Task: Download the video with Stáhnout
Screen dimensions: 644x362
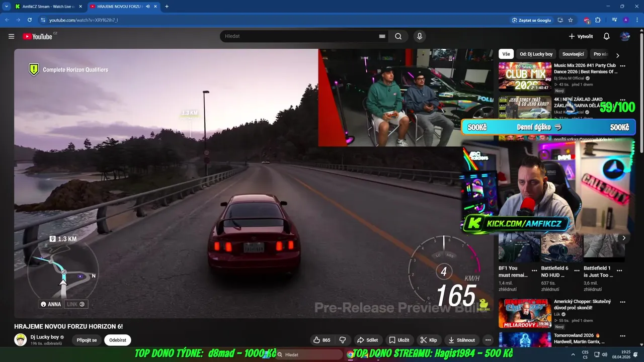Action: tap(461, 340)
